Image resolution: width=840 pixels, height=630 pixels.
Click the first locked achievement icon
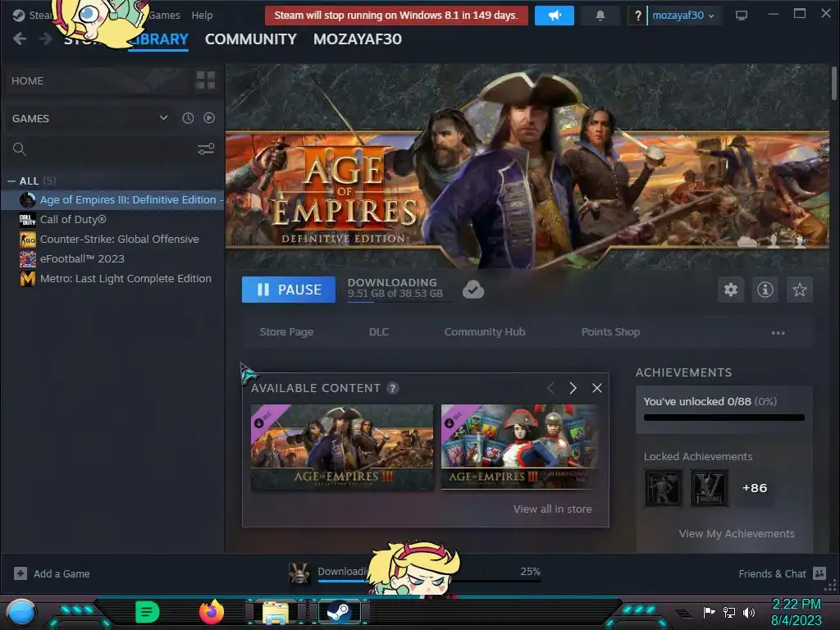point(663,488)
